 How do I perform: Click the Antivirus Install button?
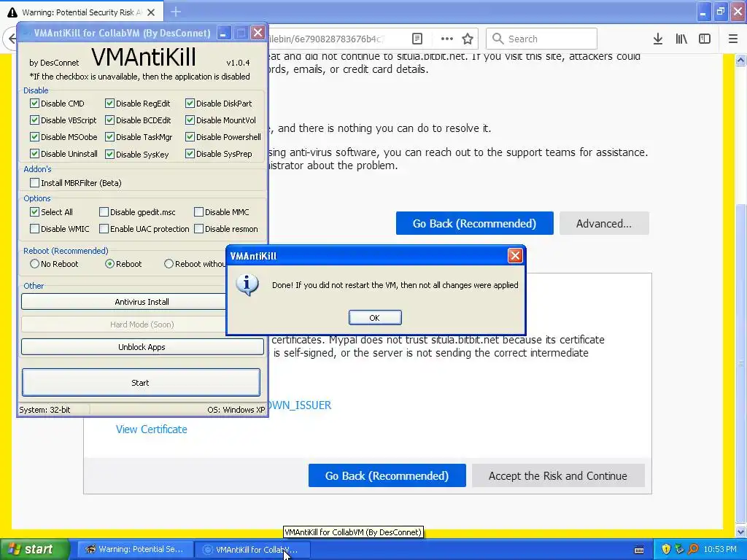tap(124, 302)
